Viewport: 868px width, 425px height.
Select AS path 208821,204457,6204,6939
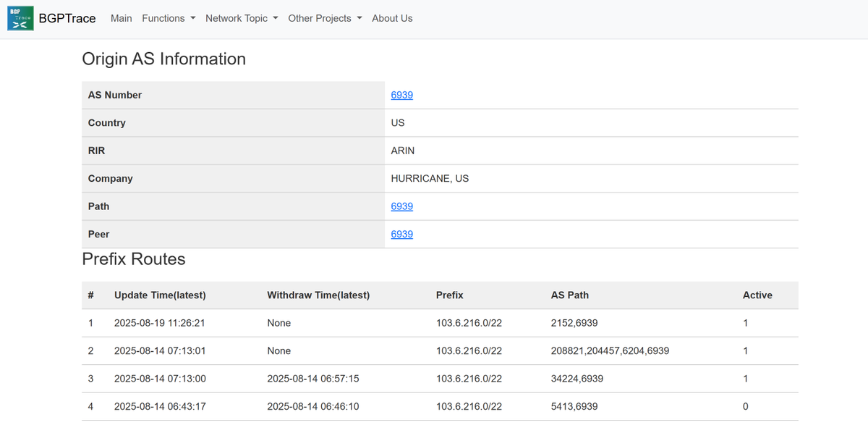click(x=610, y=351)
